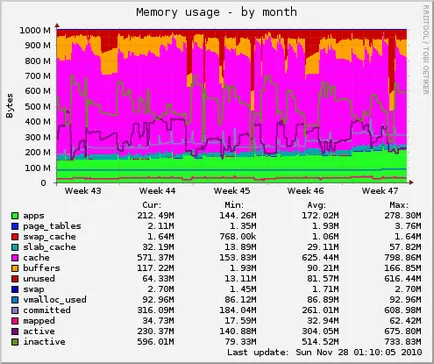Click the 'committed' legend label
This screenshot has height=364, width=434.
47,310
